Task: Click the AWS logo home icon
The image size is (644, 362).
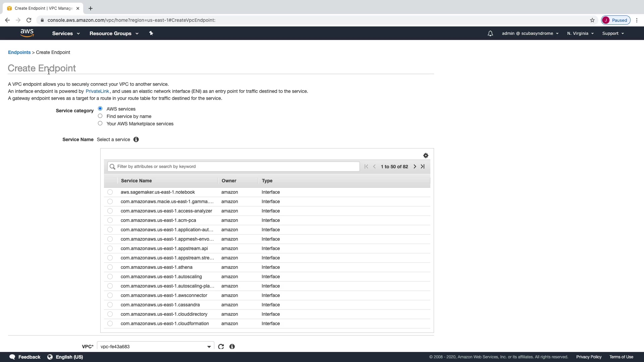Action: [x=27, y=33]
